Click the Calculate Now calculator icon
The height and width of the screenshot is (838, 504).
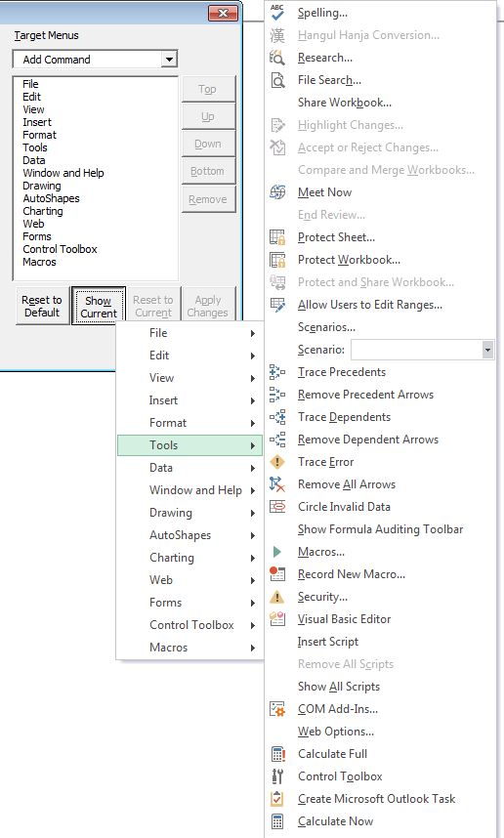(277, 820)
